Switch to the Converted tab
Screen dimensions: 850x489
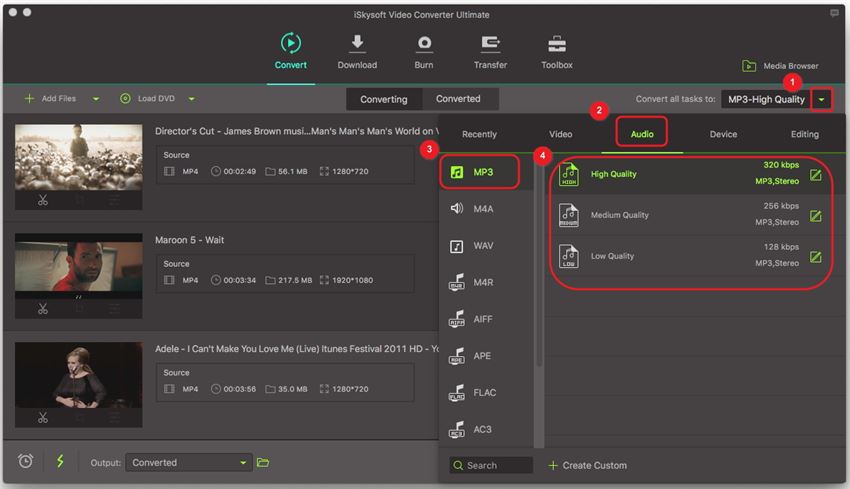point(458,99)
